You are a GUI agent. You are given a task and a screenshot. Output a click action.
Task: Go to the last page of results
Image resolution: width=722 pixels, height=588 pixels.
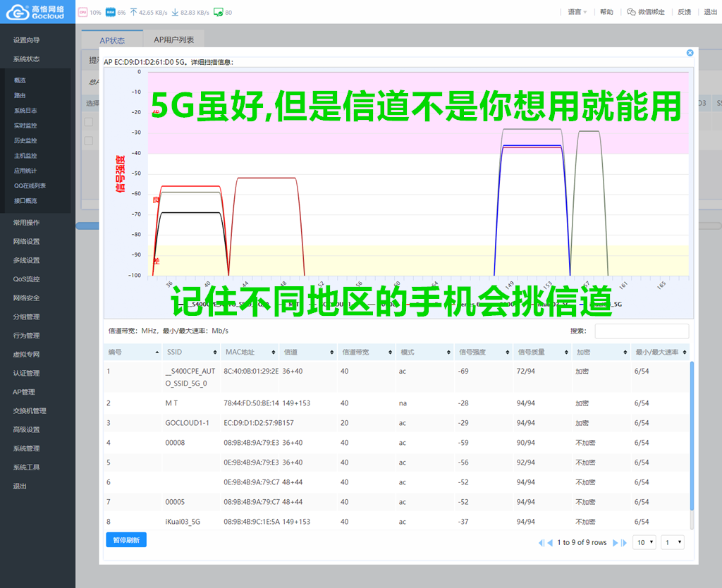pyautogui.click(x=624, y=543)
